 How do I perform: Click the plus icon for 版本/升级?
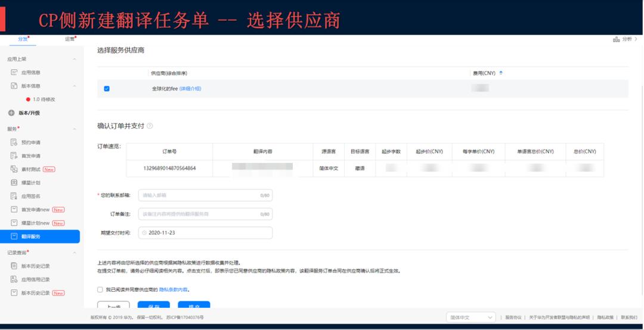point(11,113)
